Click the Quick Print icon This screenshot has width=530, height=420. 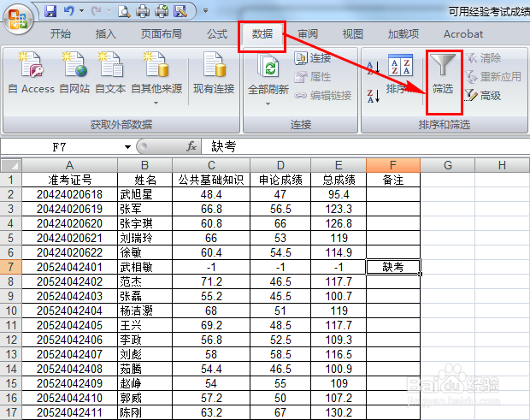click(162, 11)
